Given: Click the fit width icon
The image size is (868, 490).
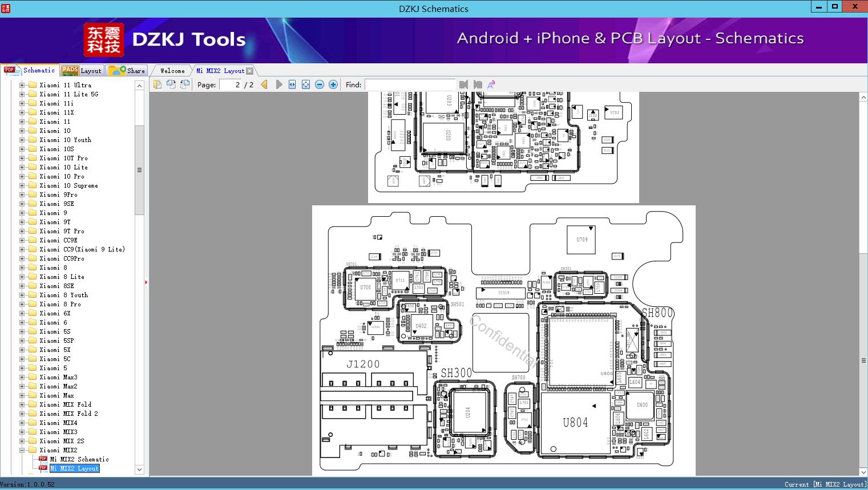Looking at the screenshot, I should coord(292,84).
